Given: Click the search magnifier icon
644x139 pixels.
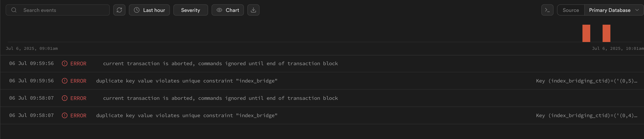Looking at the screenshot, I should (14, 10).
